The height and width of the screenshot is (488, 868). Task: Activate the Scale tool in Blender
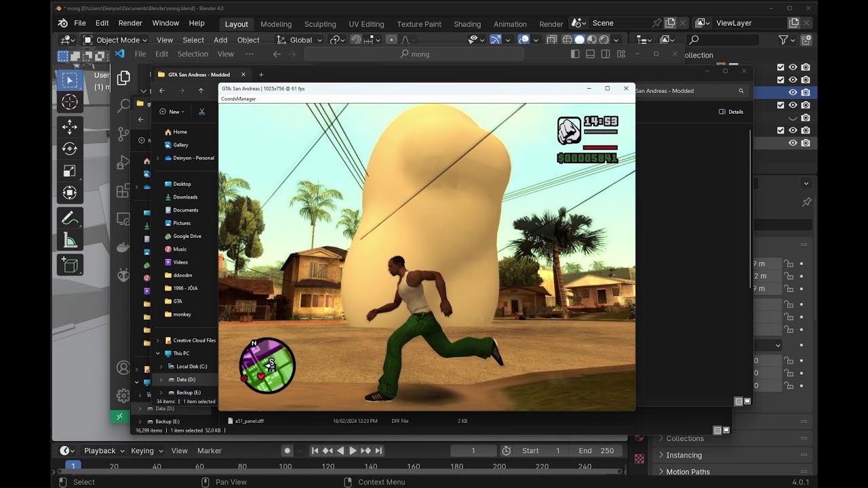pyautogui.click(x=69, y=171)
